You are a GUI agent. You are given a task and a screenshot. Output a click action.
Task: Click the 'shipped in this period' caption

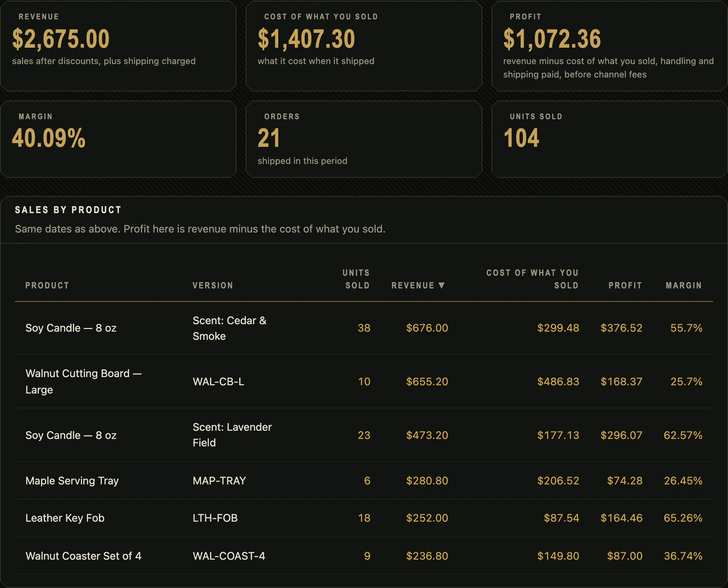pos(302,161)
